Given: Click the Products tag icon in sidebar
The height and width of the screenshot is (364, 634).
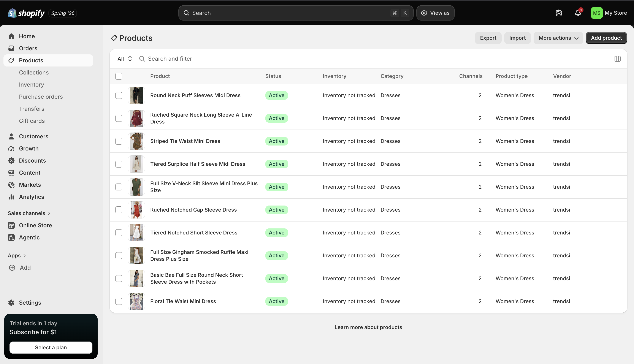Looking at the screenshot, I should 11,60.
